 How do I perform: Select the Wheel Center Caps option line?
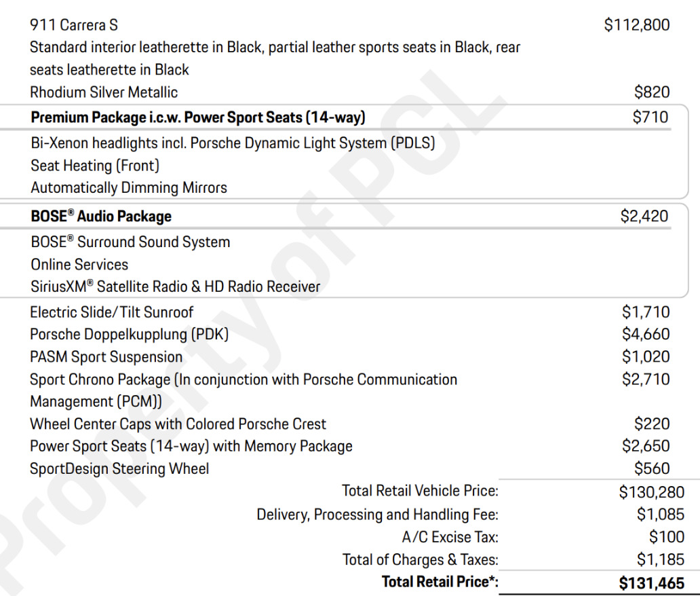[x=178, y=424]
